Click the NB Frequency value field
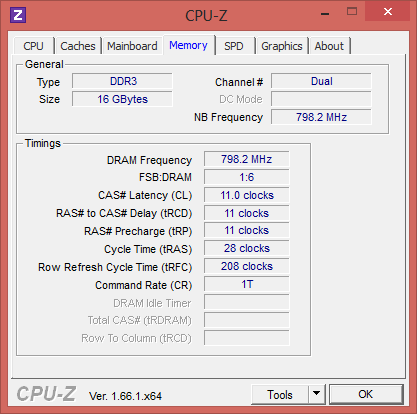 tap(321, 117)
